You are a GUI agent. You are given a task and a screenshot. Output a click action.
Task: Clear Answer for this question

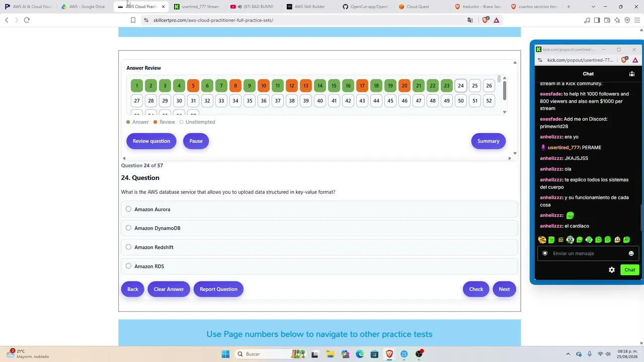coord(169,289)
